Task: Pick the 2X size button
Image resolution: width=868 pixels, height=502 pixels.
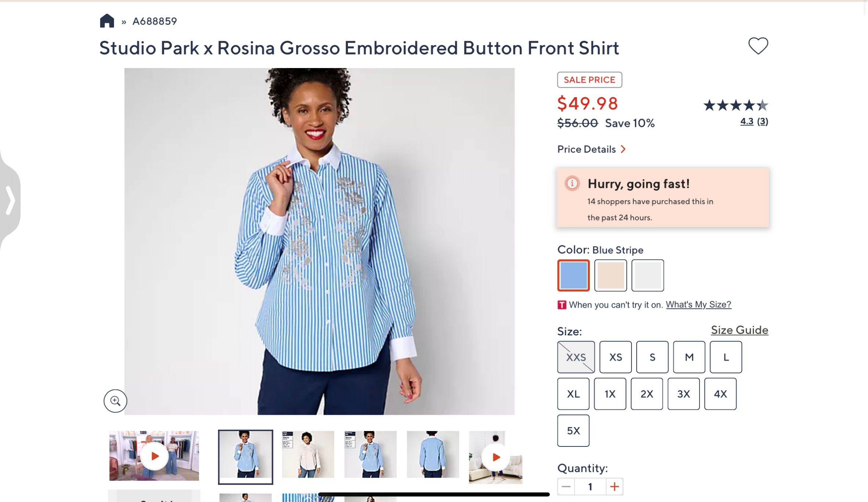Action: pos(647,394)
